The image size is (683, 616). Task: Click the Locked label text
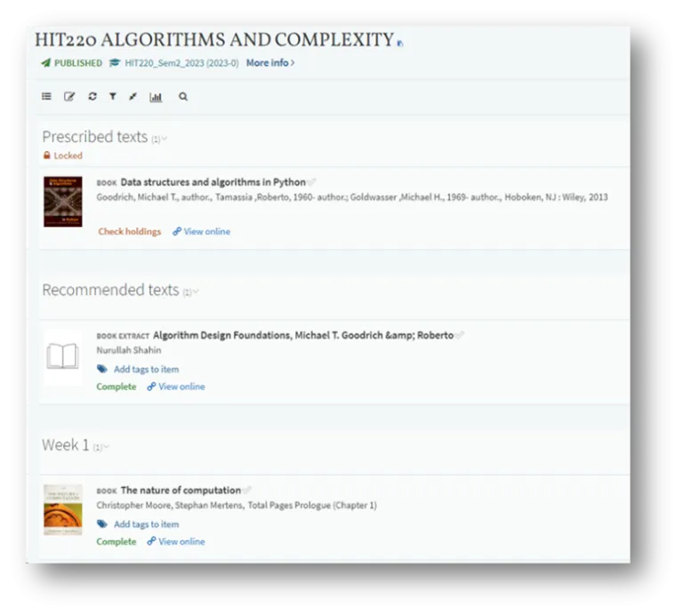pos(68,156)
